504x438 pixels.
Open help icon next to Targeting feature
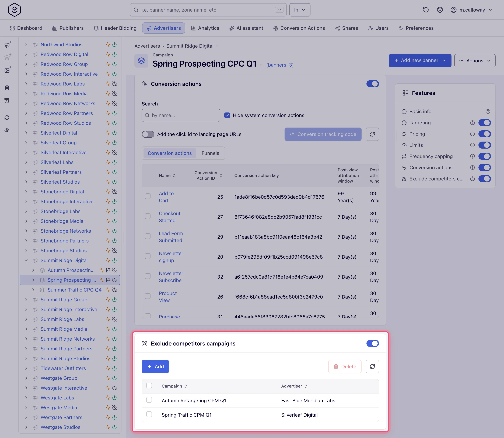472,123
